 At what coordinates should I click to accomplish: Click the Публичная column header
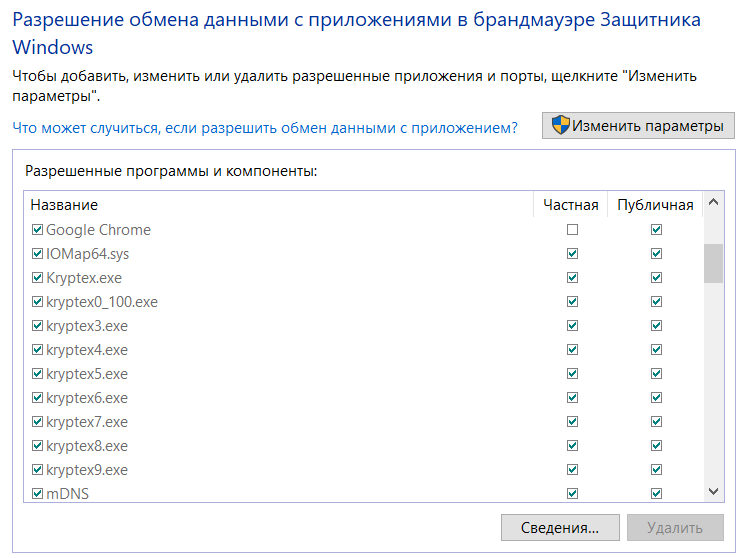(x=655, y=204)
